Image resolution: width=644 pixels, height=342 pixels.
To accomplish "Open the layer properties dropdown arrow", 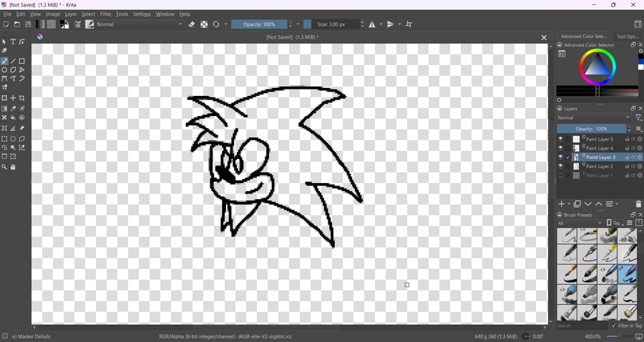I will (x=617, y=204).
